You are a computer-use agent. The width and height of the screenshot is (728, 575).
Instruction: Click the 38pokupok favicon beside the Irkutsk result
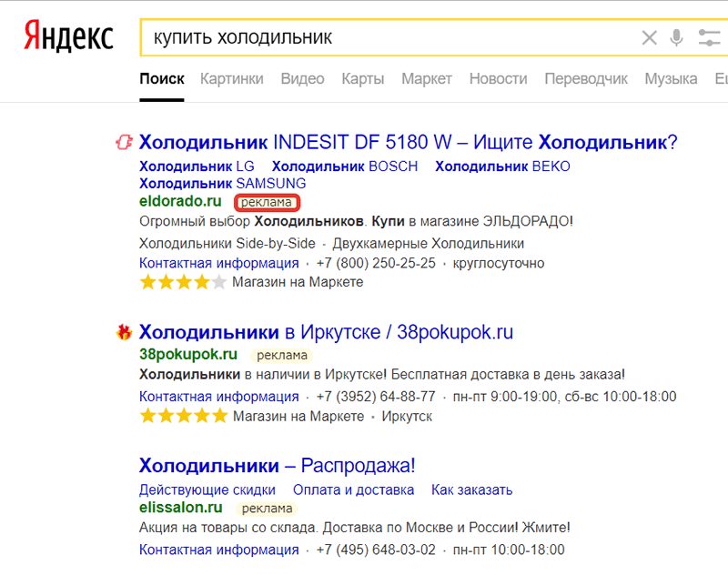124,332
